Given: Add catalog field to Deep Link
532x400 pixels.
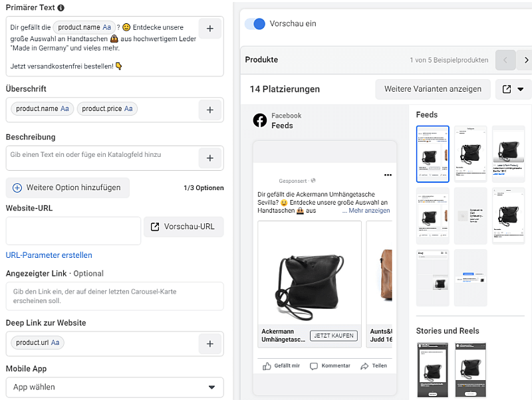Looking at the screenshot, I should pyautogui.click(x=210, y=344).
